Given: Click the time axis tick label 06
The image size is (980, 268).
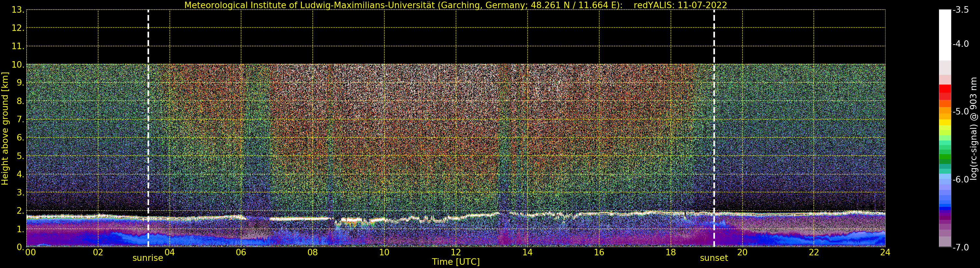Looking at the screenshot, I should (241, 252).
